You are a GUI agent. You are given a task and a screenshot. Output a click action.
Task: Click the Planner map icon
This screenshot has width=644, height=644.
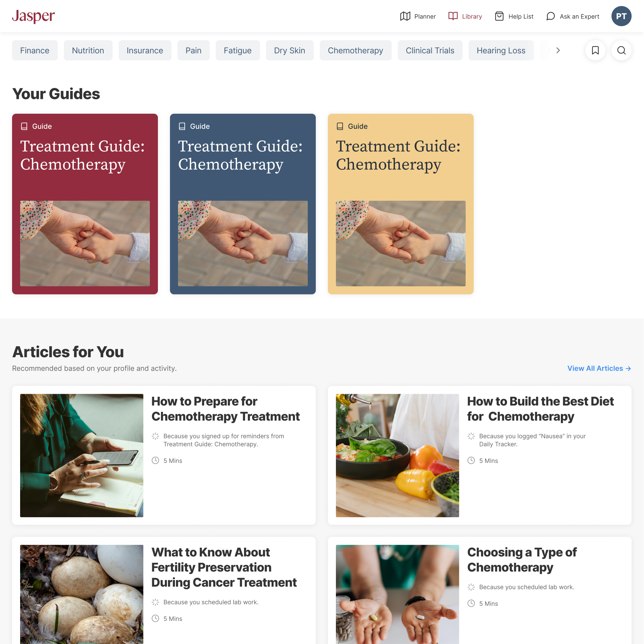[x=405, y=16]
